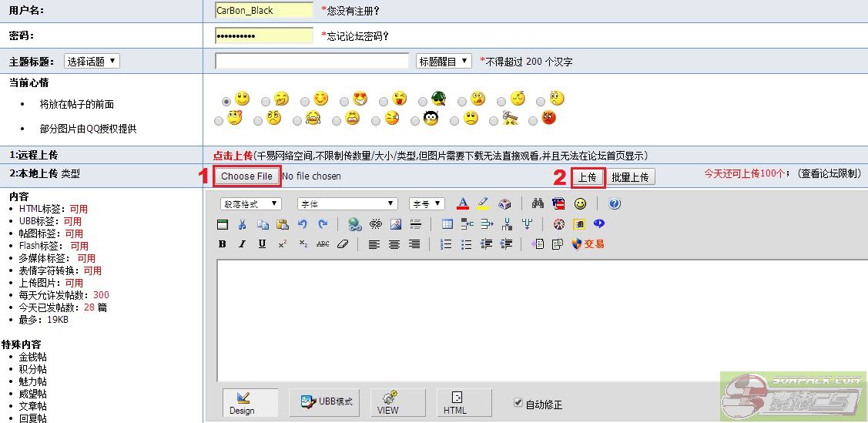Pick the yellow highlight color tool
The height and width of the screenshot is (423, 868).
pyautogui.click(x=483, y=204)
